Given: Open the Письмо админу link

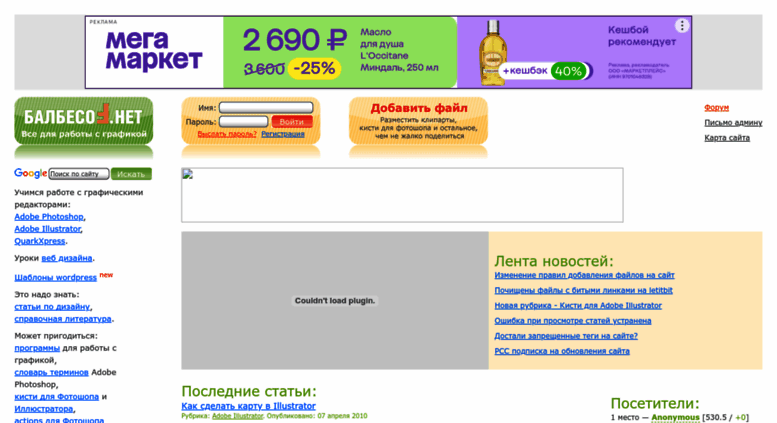Looking at the screenshot, I should [x=733, y=122].
